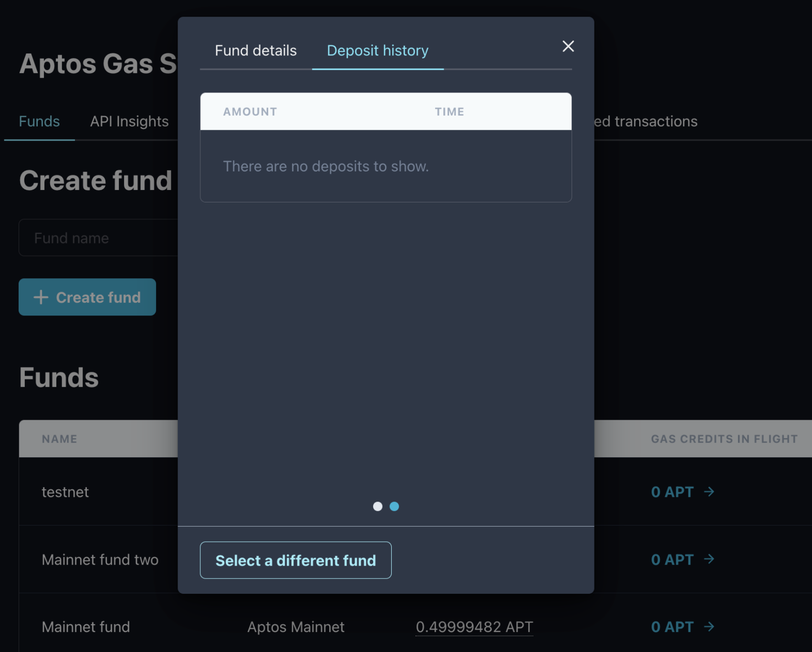The image size is (812, 652).
Task: Click the plus icon on Create fund
Action: (x=41, y=297)
